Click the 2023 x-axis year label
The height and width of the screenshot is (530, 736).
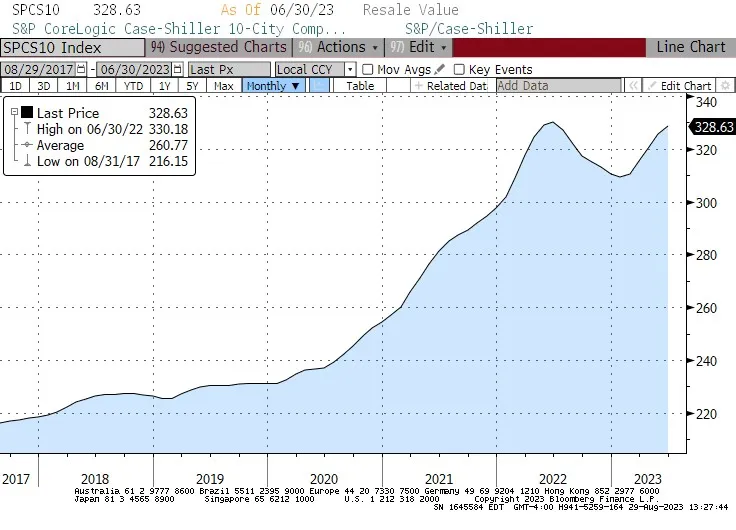point(648,479)
